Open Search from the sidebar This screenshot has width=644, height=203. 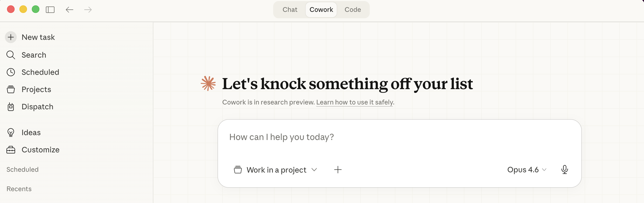34,55
